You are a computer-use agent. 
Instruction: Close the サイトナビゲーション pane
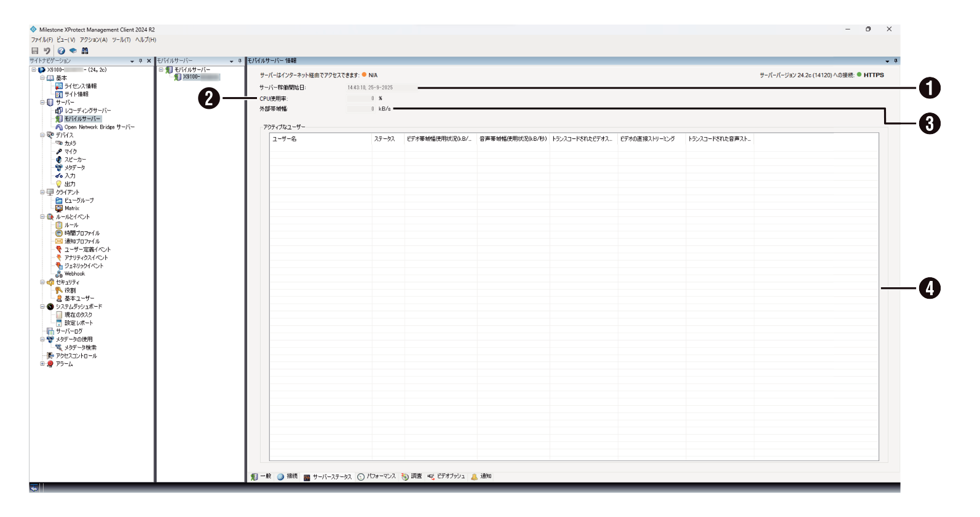pos(149,61)
